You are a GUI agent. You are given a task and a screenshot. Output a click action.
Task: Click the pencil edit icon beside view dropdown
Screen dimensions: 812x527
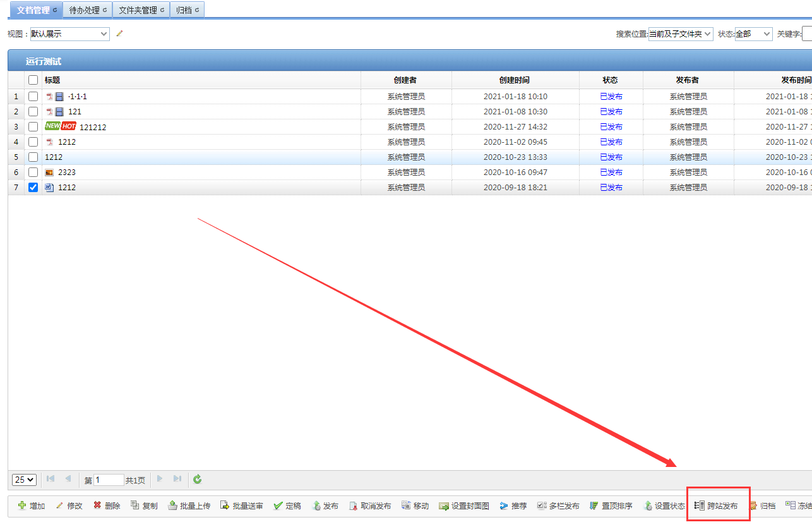coord(119,33)
